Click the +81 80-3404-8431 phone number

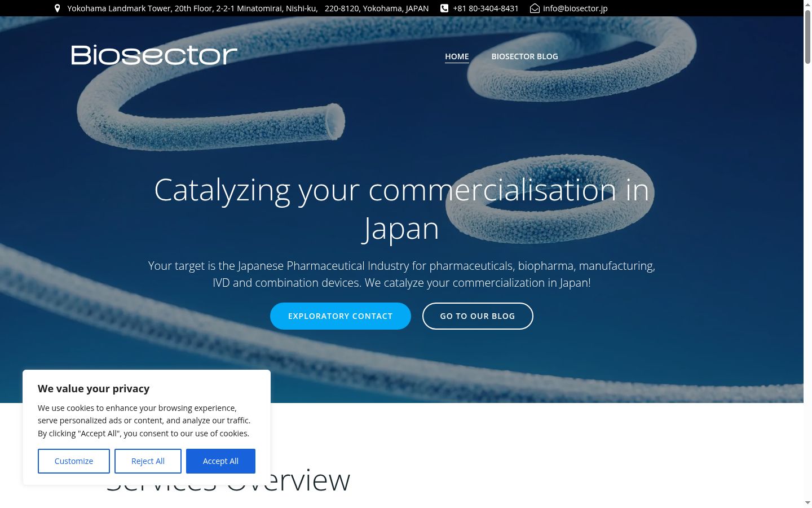click(486, 8)
